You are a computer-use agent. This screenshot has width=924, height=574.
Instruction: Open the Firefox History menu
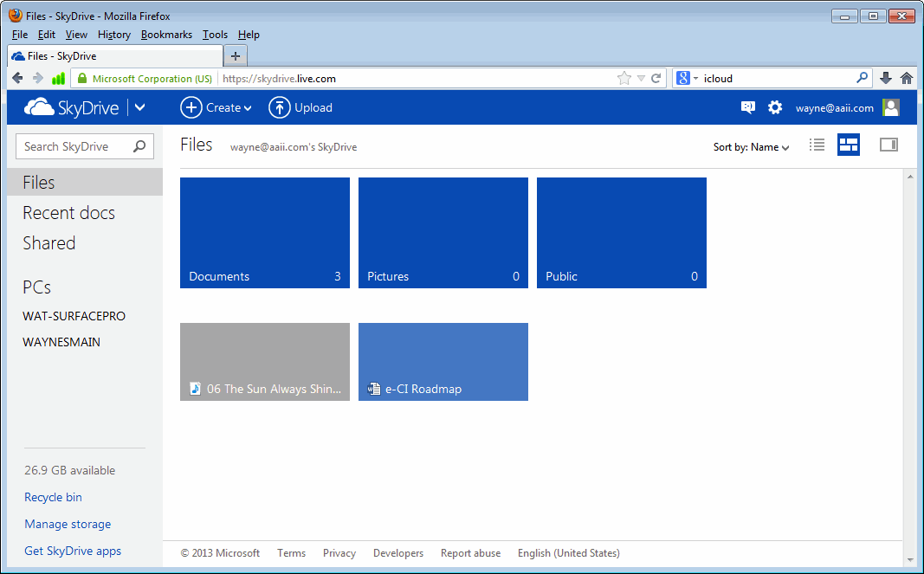point(114,34)
